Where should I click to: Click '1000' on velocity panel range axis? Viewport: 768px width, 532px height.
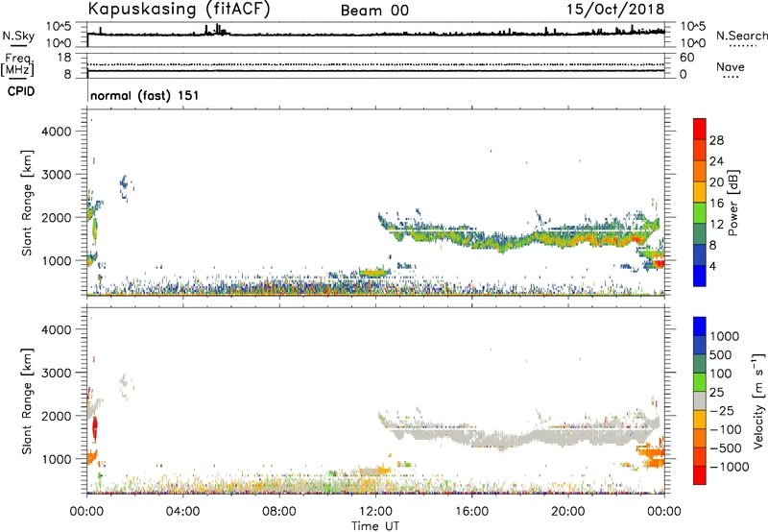[57, 459]
